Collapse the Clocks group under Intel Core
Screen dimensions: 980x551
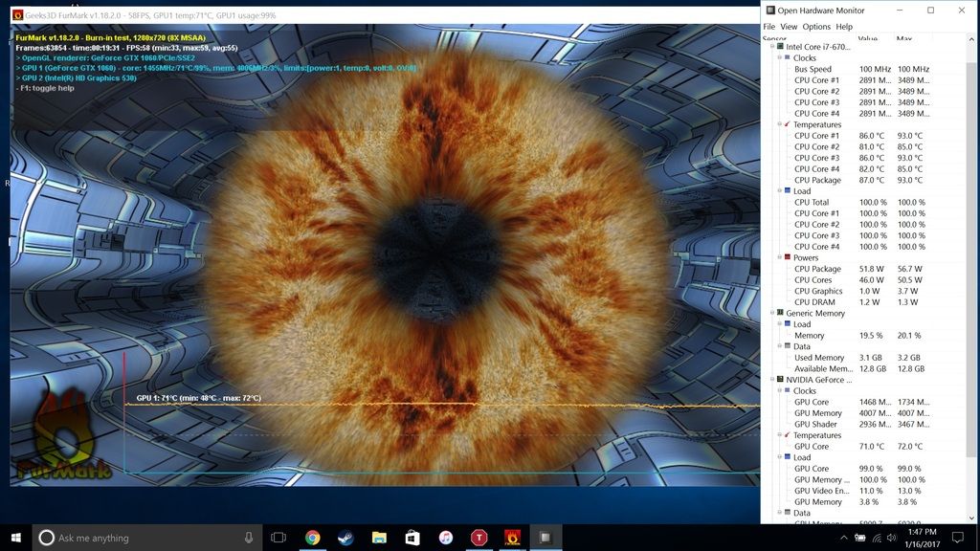[780, 57]
